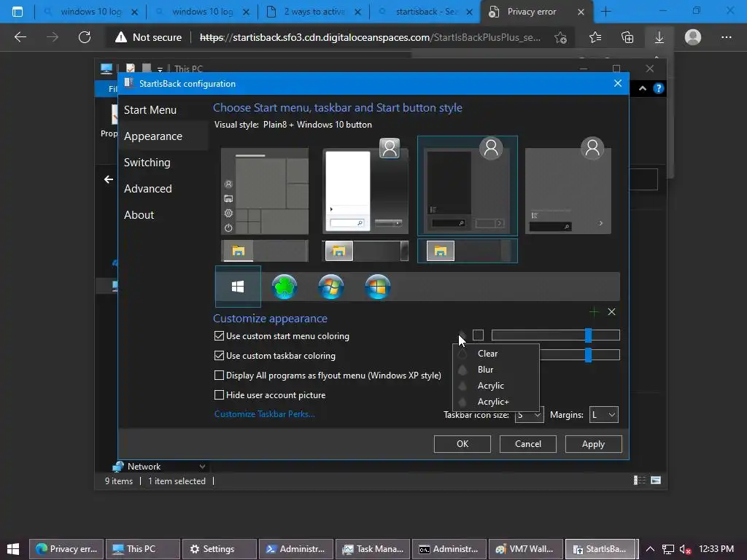This screenshot has width=747, height=560.
Task: Open the Windows Start button on taskbar
Action: [x=13, y=548]
